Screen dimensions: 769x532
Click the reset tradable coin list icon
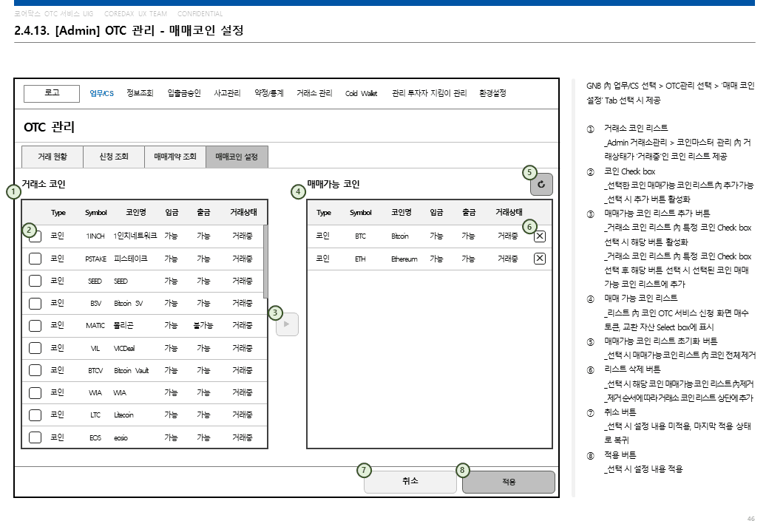(x=541, y=184)
